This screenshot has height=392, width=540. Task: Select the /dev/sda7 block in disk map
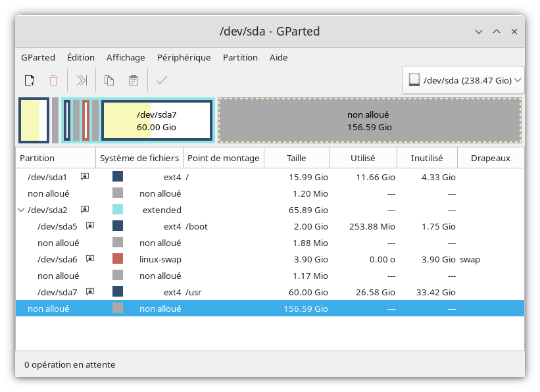point(157,120)
